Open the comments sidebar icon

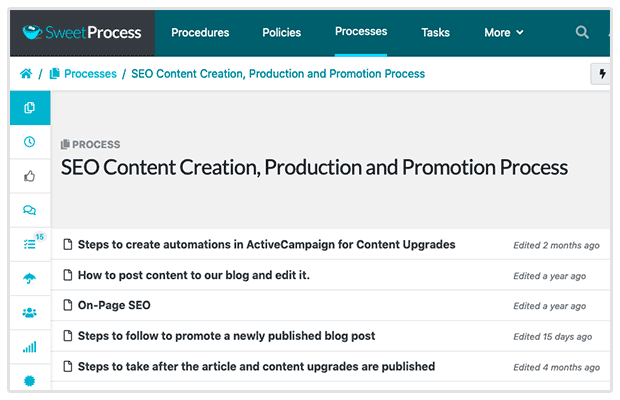pyautogui.click(x=30, y=210)
